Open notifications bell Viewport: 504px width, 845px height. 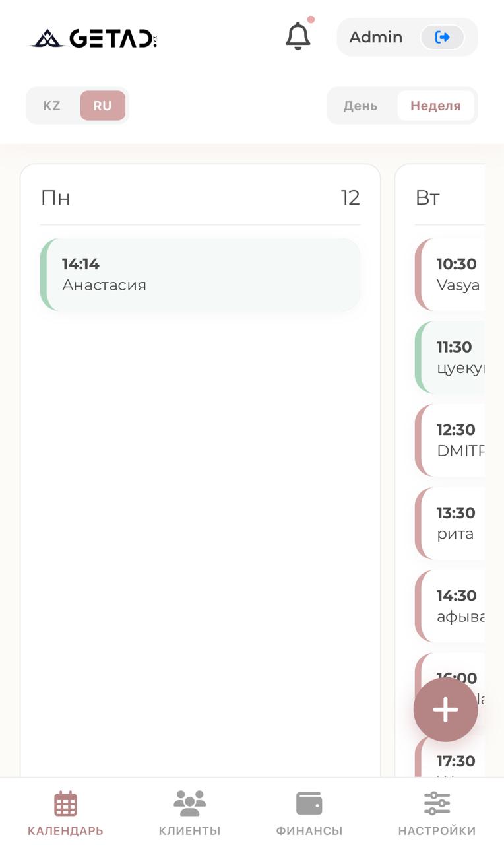point(298,36)
